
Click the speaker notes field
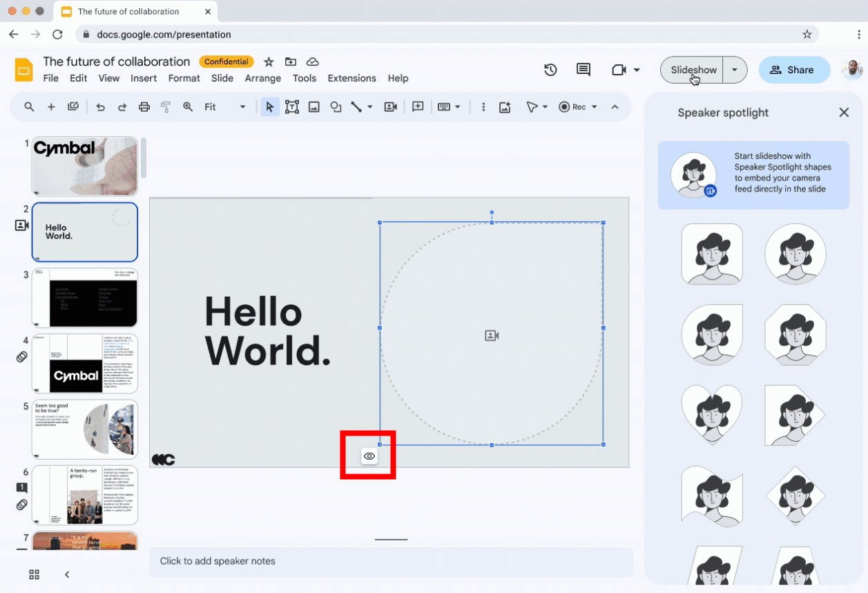[x=391, y=561]
